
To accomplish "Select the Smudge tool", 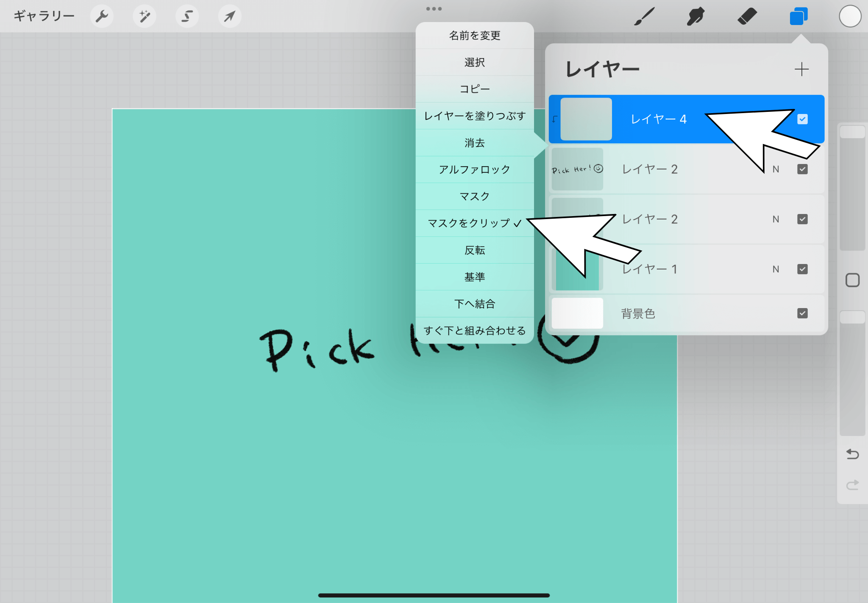I will (x=696, y=17).
